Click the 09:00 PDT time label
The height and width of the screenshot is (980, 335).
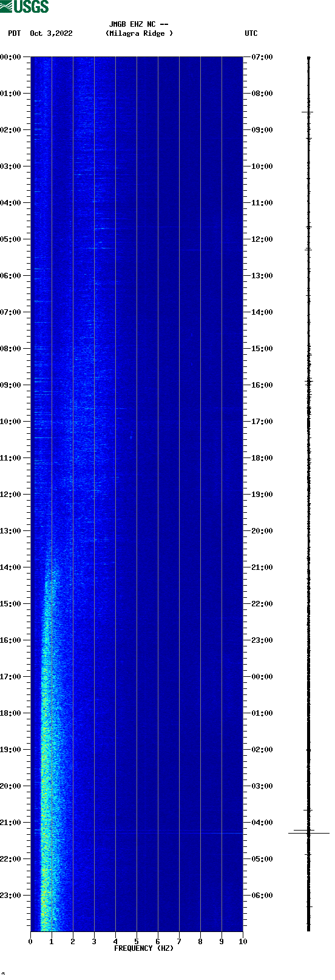pyautogui.click(x=10, y=385)
